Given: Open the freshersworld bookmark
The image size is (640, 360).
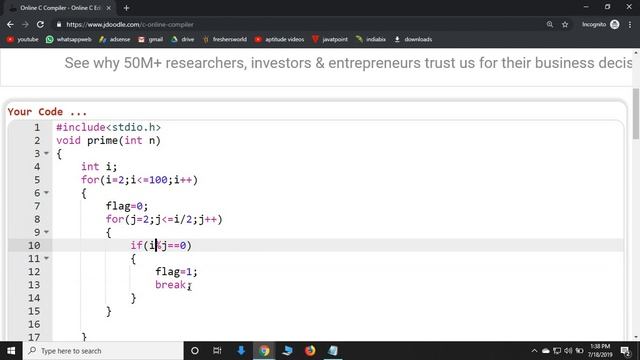Looking at the screenshot, I should click(224, 39).
